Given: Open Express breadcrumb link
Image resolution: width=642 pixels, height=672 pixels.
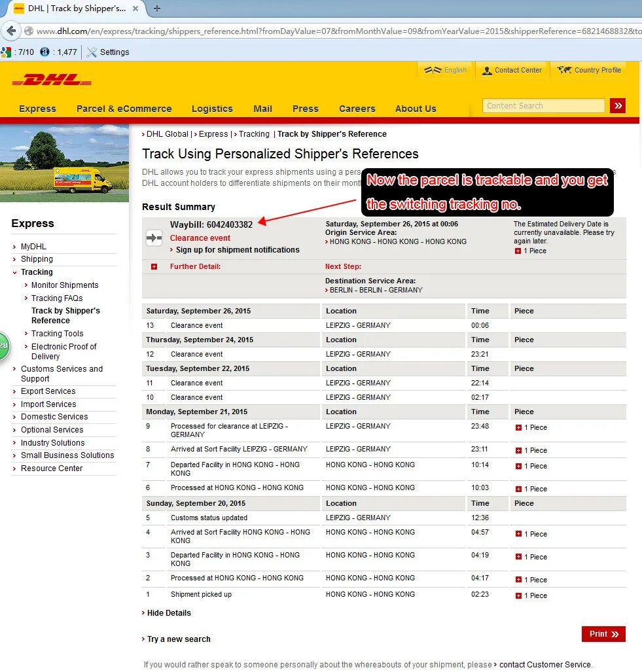Looking at the screenshot, I should pos(213,134).
